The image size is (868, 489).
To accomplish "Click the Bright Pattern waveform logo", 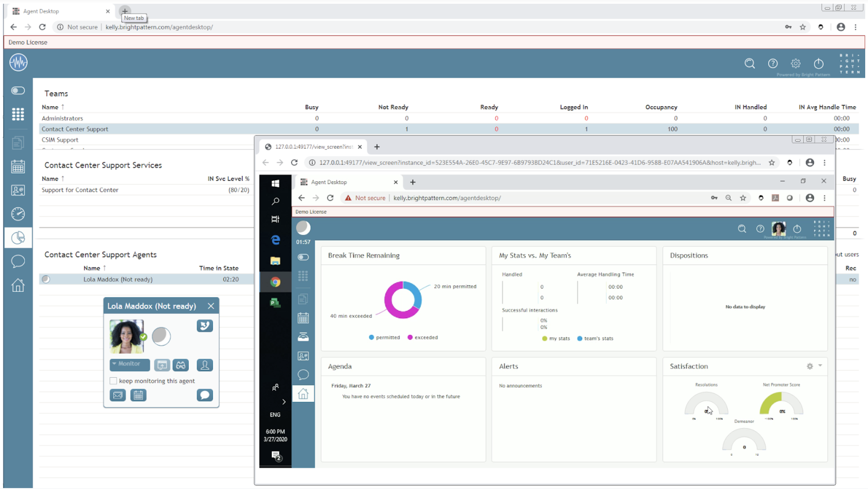I will coord(18,62).
